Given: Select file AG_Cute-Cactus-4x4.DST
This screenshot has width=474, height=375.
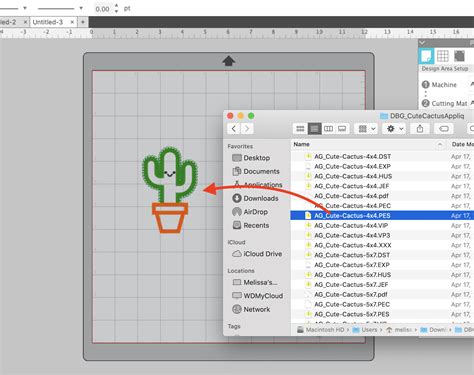Looking at the screenshot, I should (353, 156).
